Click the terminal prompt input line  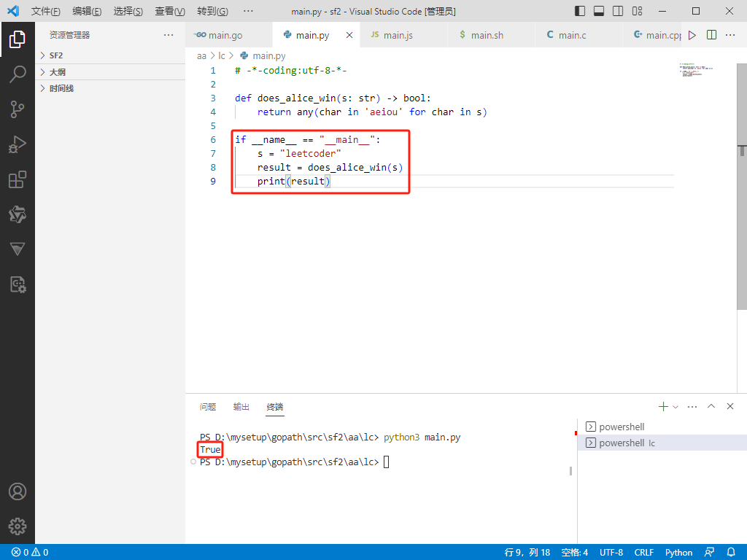pyautogui.click(x=295, y=462)
